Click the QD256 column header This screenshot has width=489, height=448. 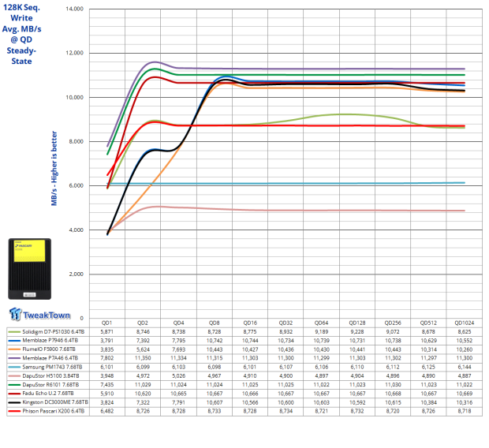393,323
